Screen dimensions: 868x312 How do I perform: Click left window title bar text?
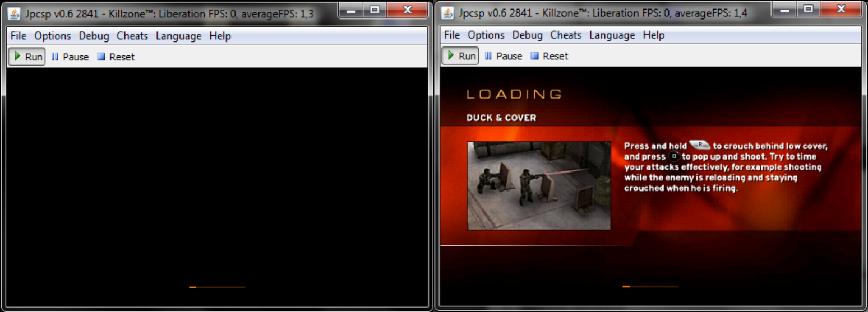169,14
